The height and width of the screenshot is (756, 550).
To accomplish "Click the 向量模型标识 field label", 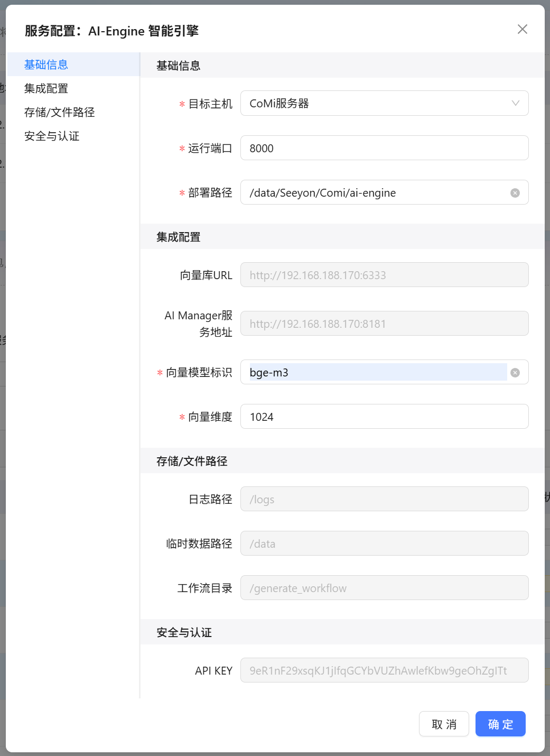I will point(199,372).
